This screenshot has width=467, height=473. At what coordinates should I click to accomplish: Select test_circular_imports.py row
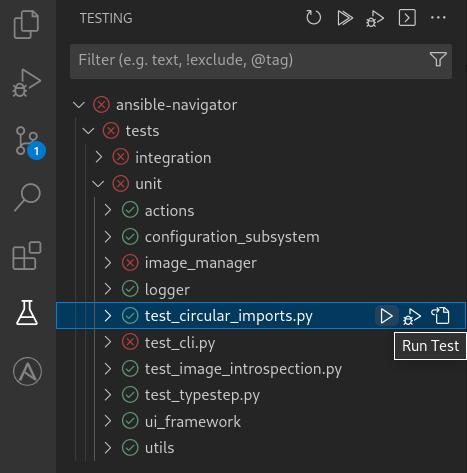pos(261,316)
